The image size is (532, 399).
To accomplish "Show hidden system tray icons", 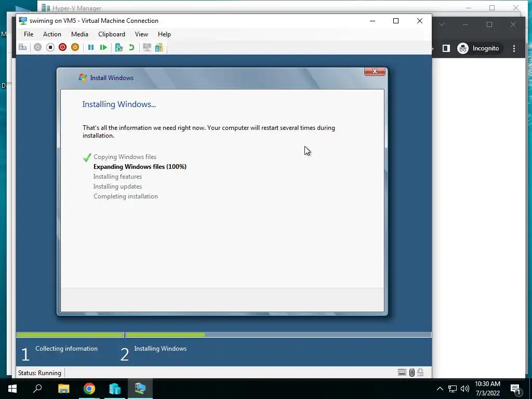I will pos(440,389).
